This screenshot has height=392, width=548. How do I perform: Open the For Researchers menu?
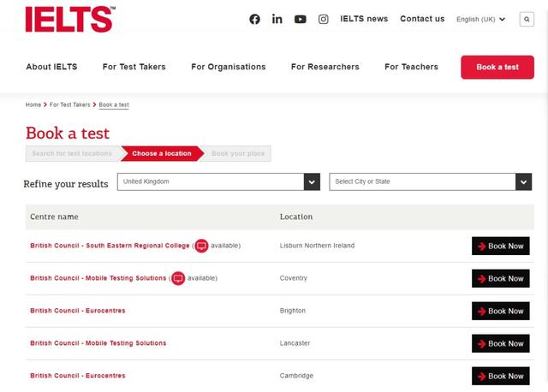pyautogui.click(x=325, y=67)
